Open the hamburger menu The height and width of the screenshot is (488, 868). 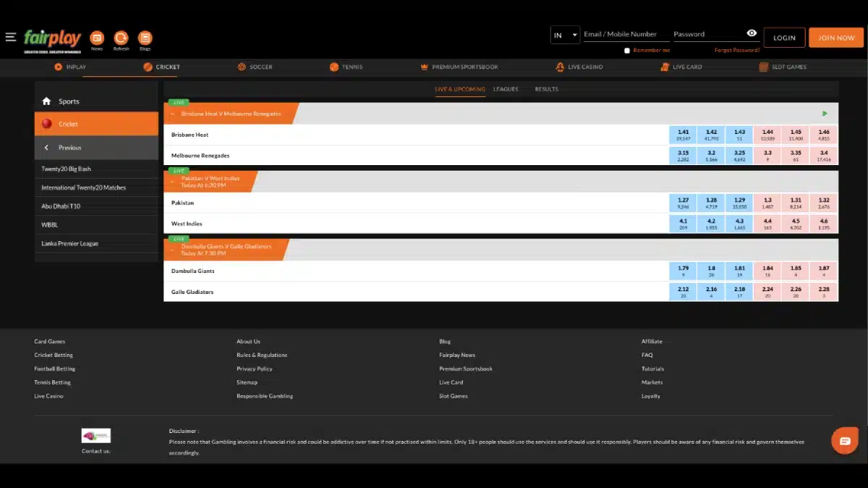[x=10, y=37]
